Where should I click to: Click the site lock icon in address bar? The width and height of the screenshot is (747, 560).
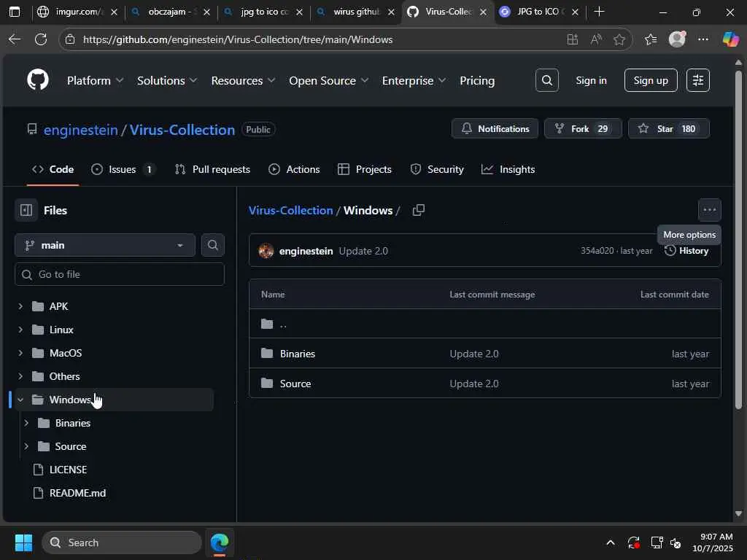(x=70, y=39)
